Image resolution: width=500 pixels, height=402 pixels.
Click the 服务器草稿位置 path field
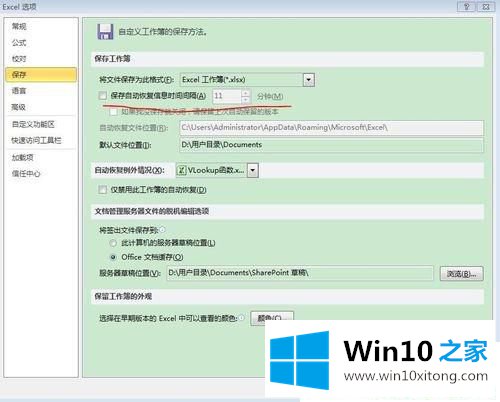300,273
